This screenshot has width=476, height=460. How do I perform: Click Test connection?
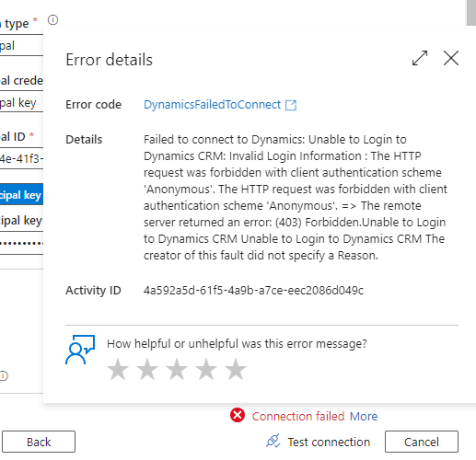[x=318, y=442]
